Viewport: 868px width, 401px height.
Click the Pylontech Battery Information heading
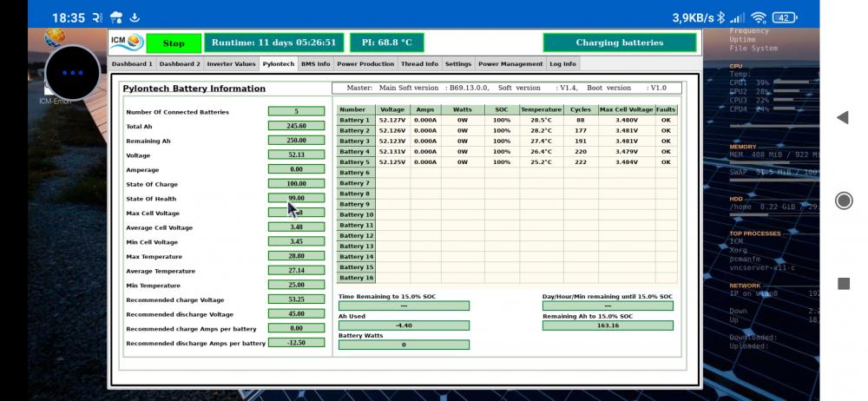194,89
